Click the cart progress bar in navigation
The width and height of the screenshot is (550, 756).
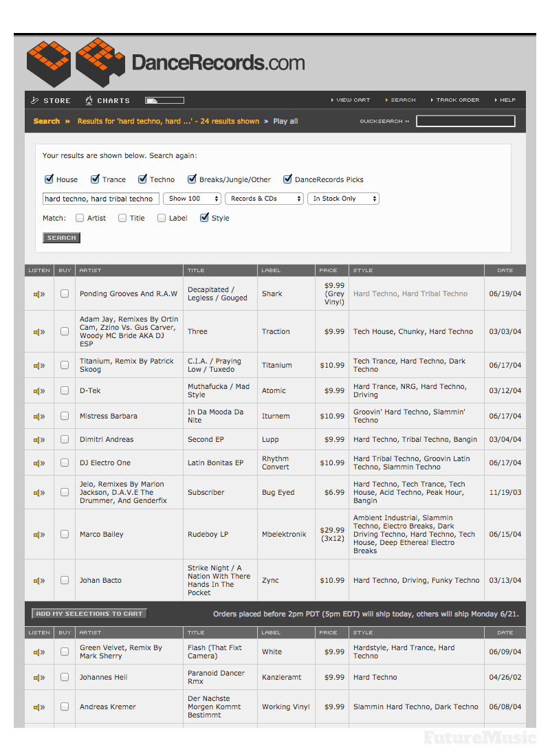pos(164,100)
